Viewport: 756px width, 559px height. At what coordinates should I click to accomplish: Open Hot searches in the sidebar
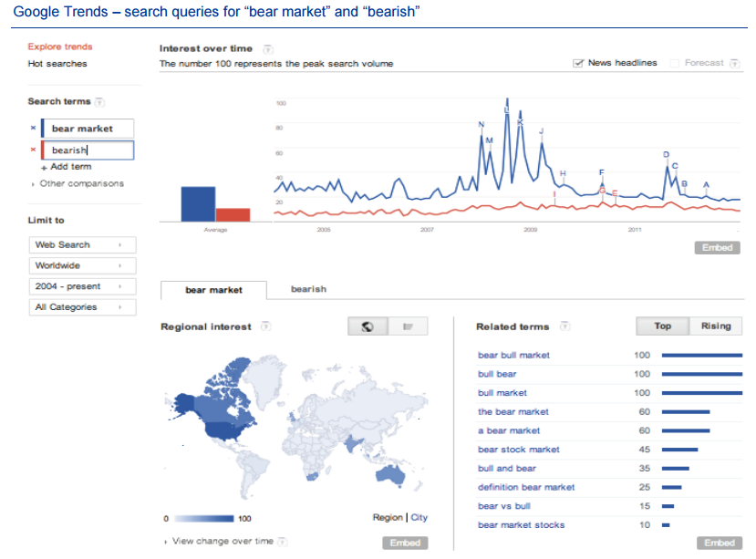pyautogui.click(x=57, y=64)
